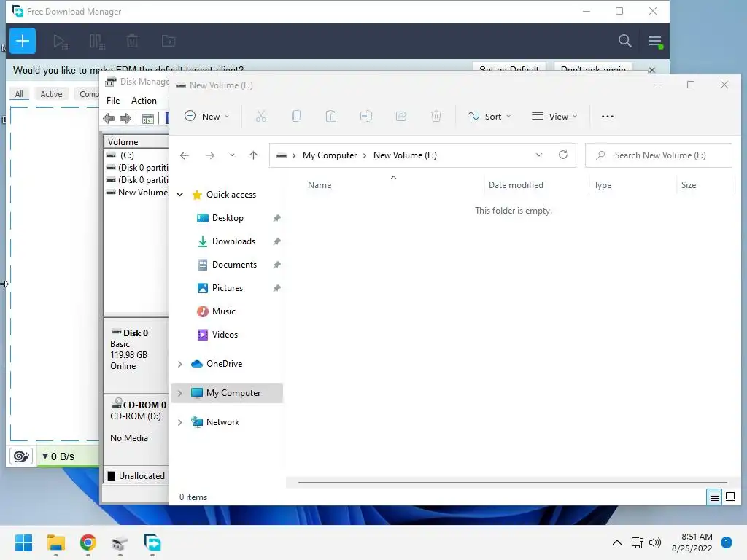Open the View dropdown
Screen dimensions: 747x560
tap(554, 116)
